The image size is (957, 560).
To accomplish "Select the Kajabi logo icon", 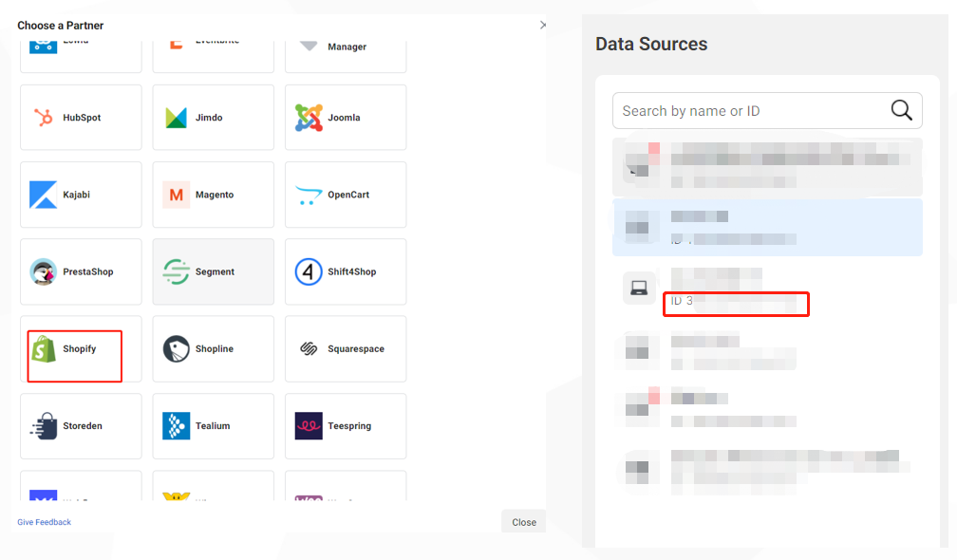I will (x=44, y=195).
